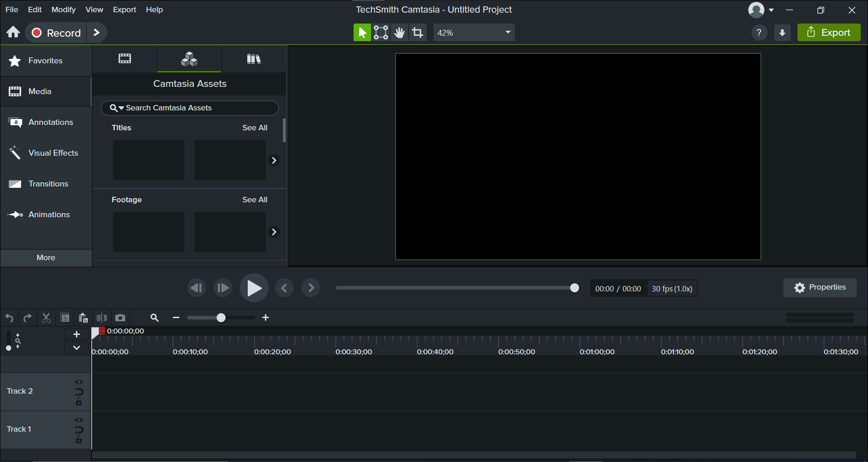
Task: Toggle the Track 1 lock
Action: 79,439
